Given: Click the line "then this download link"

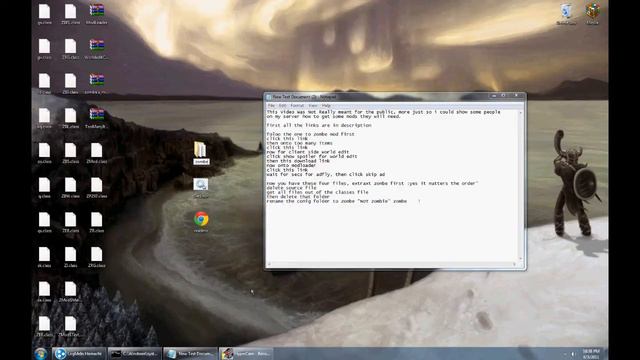Looking at the screenshot, I should (x=298, y=161).
